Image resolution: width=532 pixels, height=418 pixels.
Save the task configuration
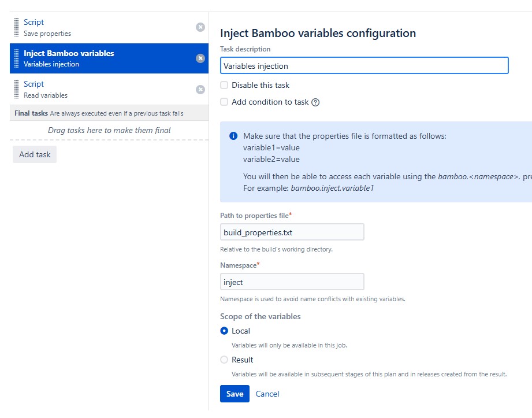(235, 394)
